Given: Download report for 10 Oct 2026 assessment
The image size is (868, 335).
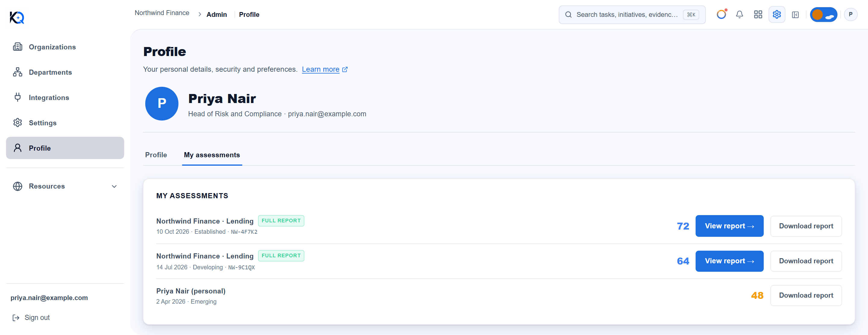Looking at the screenshot, I should 806,226.
